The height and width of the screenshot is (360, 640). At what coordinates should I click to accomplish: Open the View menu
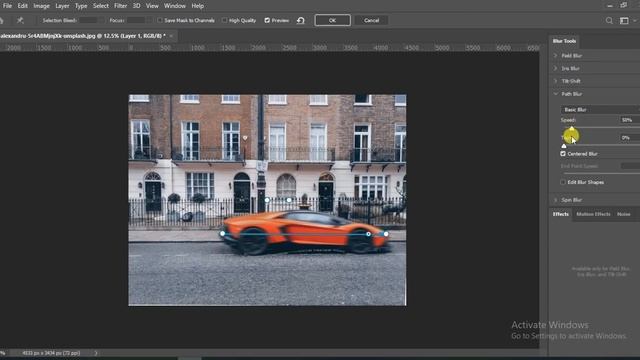(152, 6)
